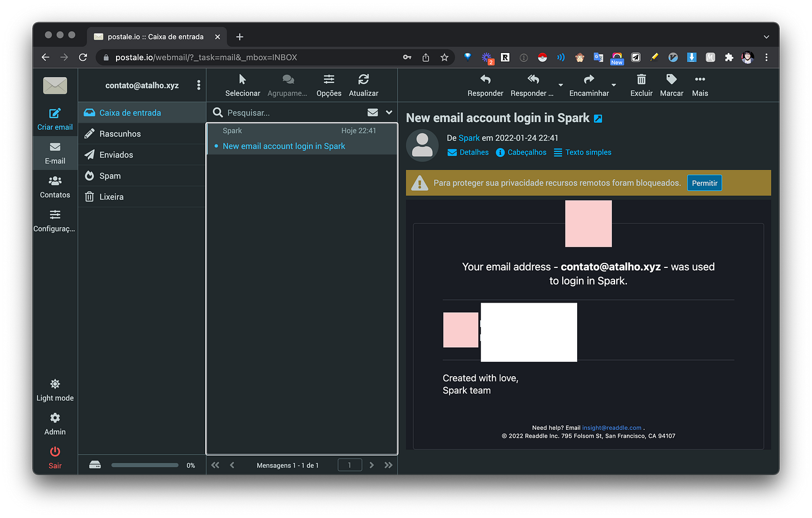
Task: Click Excluir to delete the message
Action: coord(641,85)
